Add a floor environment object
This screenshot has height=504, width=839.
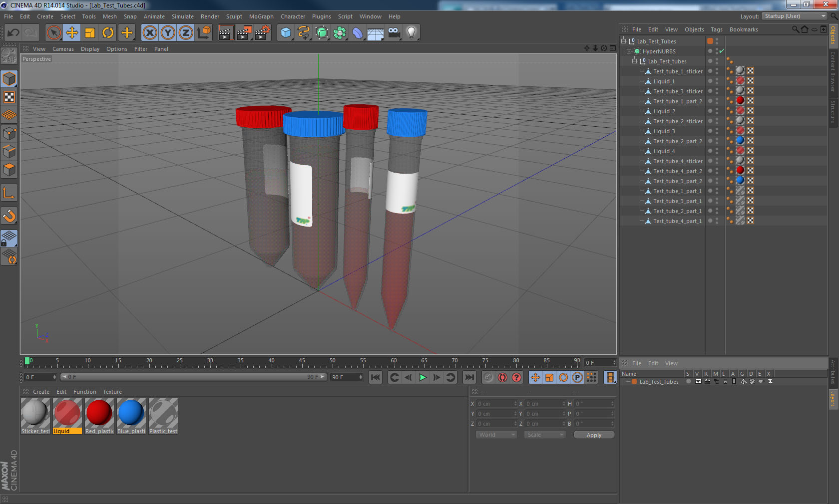[x=376, y=33]
